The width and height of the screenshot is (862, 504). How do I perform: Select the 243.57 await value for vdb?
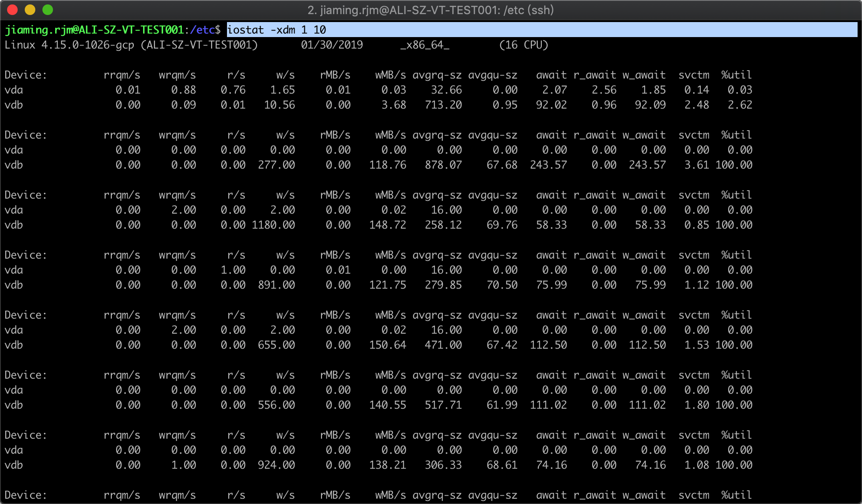pos(549,165)
